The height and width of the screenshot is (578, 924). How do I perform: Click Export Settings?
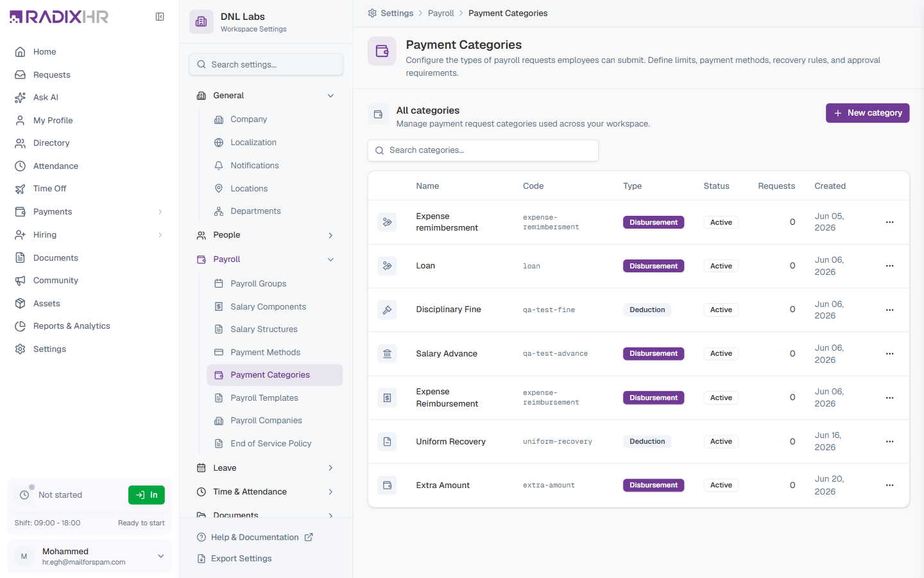pyautogui.click(x=234, y=559)
